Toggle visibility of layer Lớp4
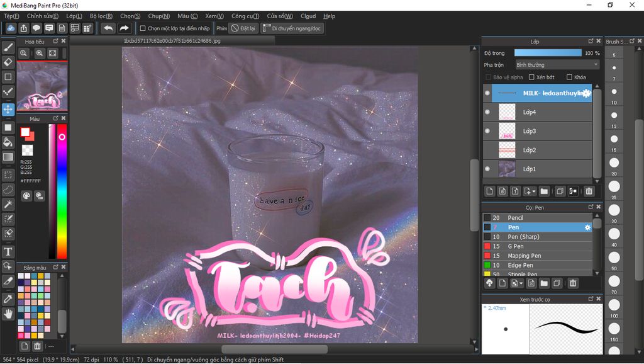This screenshot has height=364, width=644. tap(487, 112)
